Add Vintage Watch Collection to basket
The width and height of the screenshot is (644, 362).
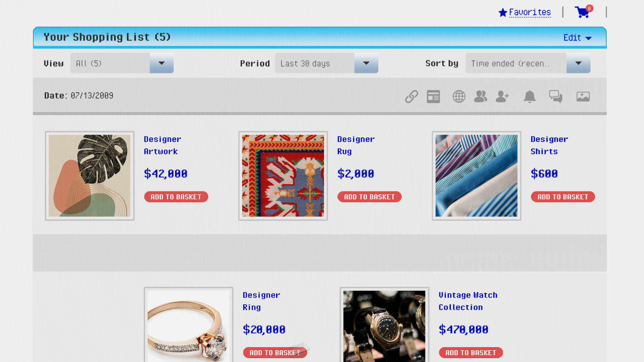(471, 353)
